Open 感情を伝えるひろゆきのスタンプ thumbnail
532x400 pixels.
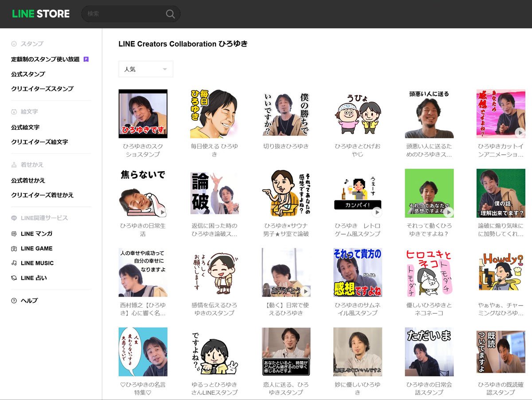(x=215, y=272)
